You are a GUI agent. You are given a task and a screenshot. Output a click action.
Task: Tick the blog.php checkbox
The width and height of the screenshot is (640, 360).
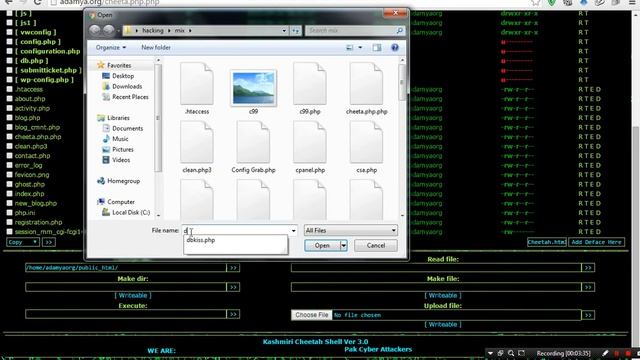click(9, 118)
